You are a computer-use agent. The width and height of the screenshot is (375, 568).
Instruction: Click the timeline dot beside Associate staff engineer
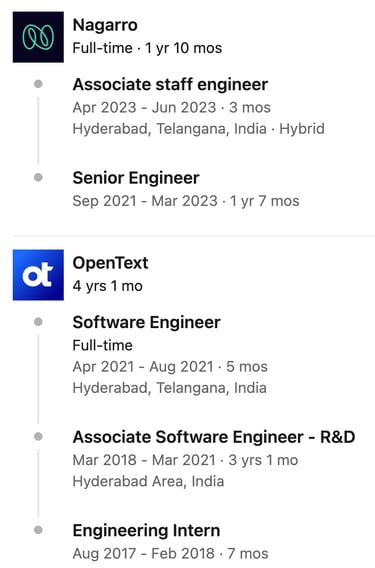38,84
